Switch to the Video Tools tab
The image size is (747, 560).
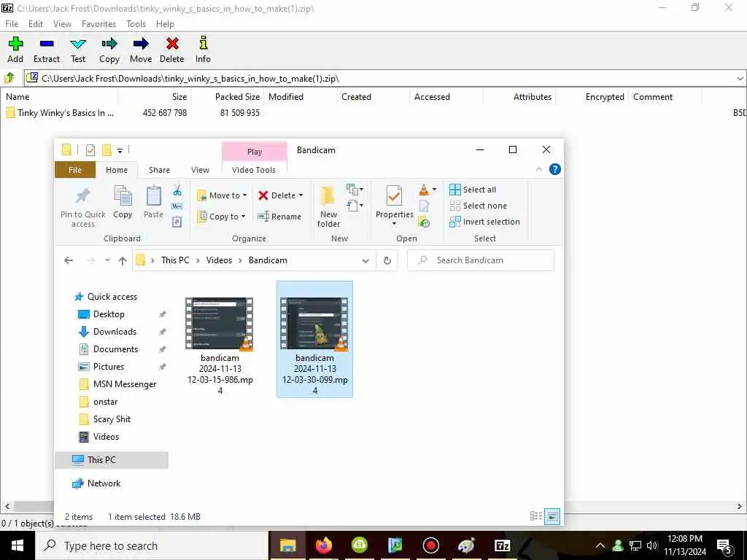click(253, 170)
